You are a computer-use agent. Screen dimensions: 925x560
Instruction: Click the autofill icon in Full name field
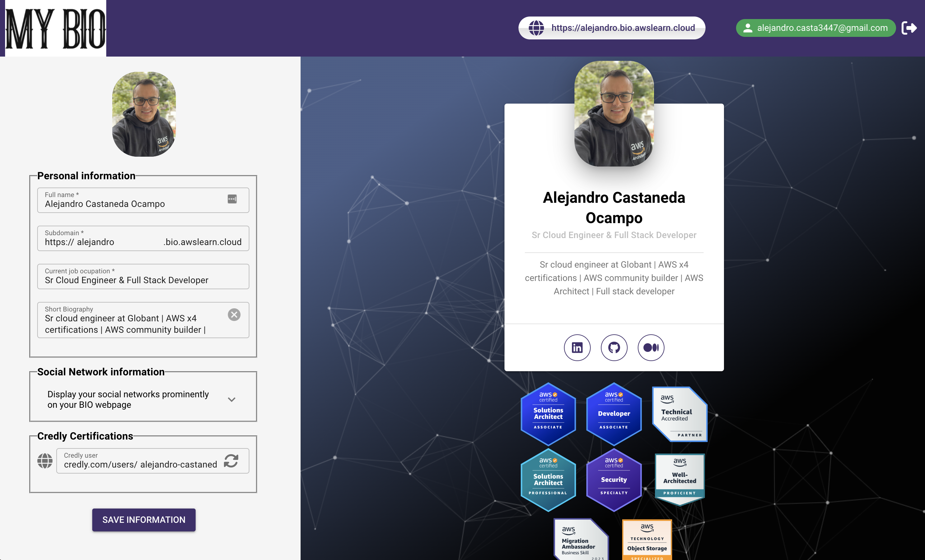point(232,199)
